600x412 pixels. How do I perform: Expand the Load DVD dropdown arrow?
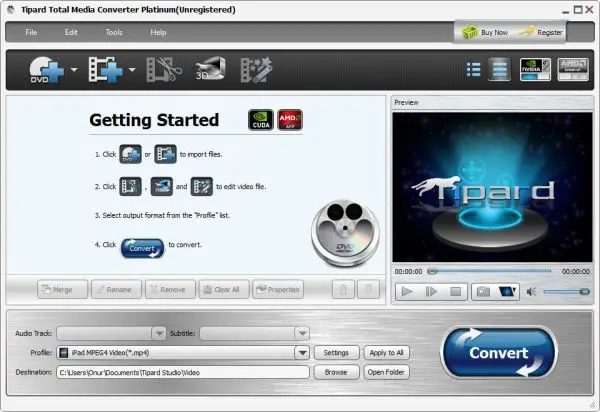[x=74, y=70]
